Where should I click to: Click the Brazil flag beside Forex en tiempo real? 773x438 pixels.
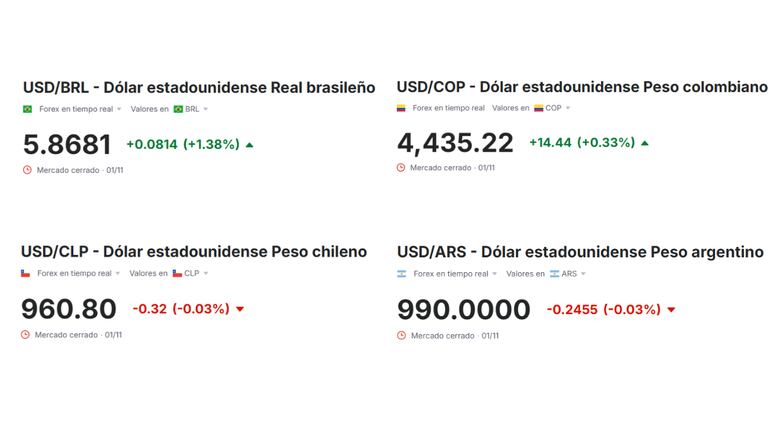click(x=28, y=109)
